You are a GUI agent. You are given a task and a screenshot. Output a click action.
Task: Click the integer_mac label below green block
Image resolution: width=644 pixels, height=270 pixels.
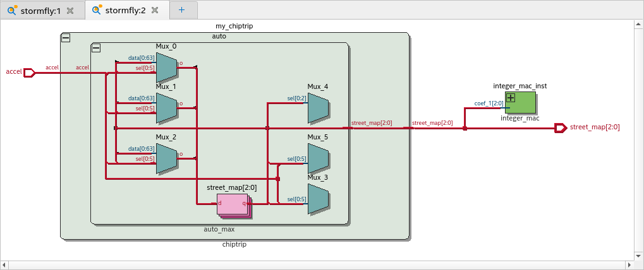tap(520, 118)
